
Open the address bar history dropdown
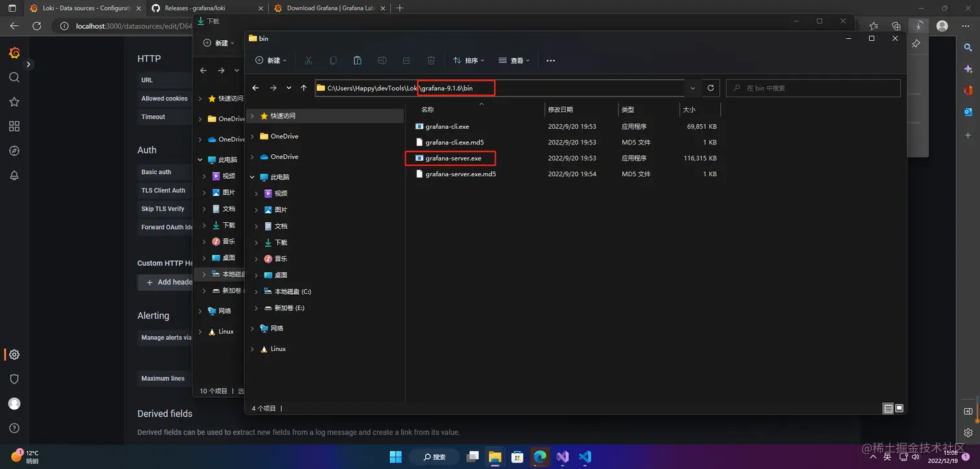coord(693,88)
